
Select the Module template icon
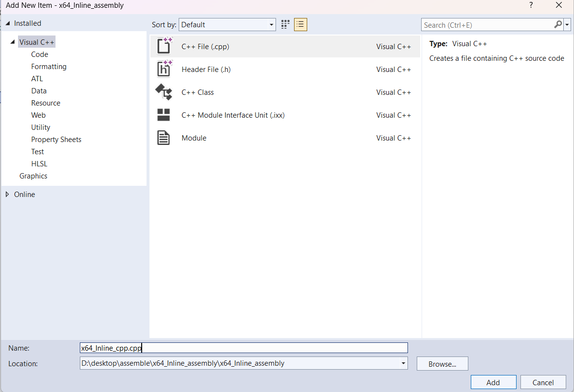(164, 138)
